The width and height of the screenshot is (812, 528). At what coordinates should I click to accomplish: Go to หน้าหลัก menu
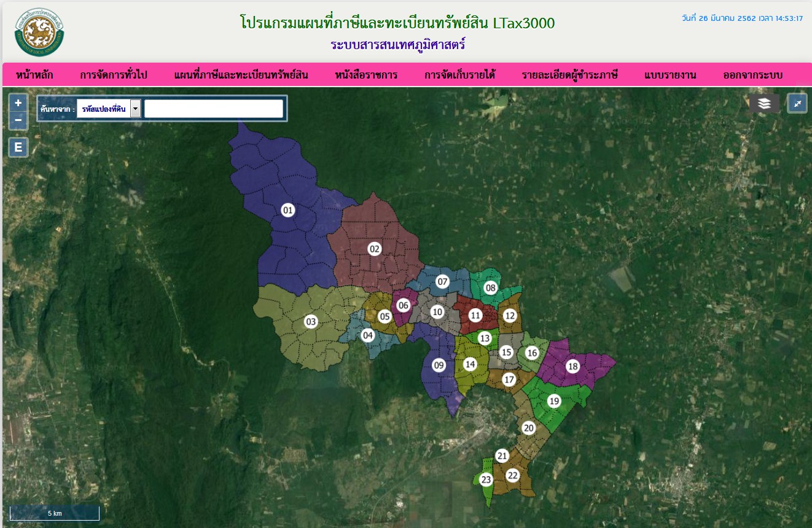[x=34, y=75]
